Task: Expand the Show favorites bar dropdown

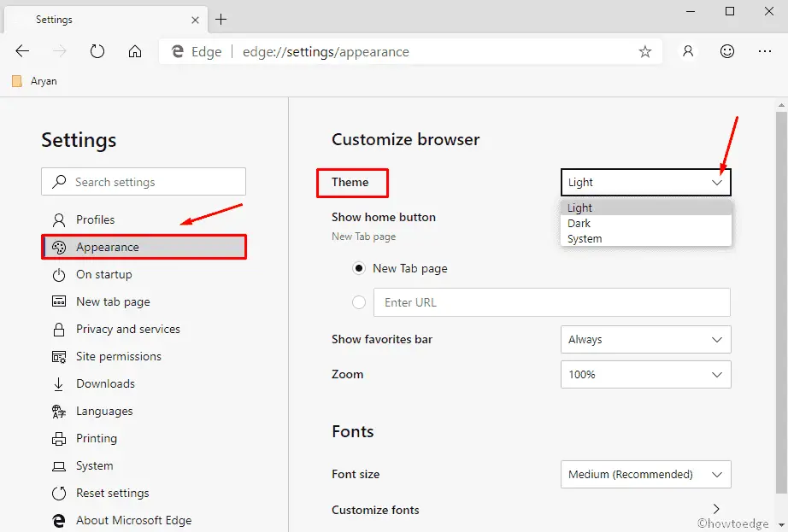Action: click(645, 339)
